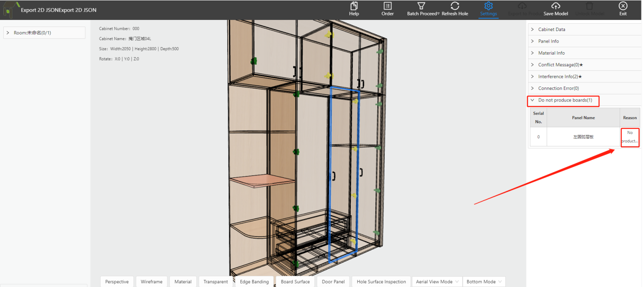
Task: Expand Conflict Message(0) section
Action: coord(584,65)
